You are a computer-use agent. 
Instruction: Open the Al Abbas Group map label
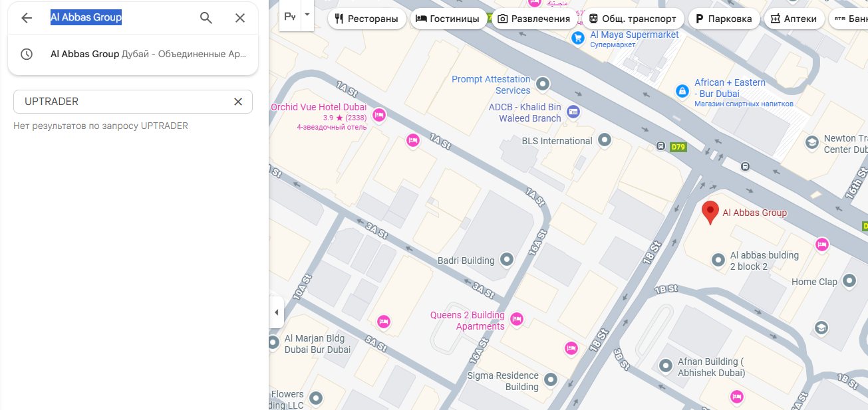tap(755, 213)
